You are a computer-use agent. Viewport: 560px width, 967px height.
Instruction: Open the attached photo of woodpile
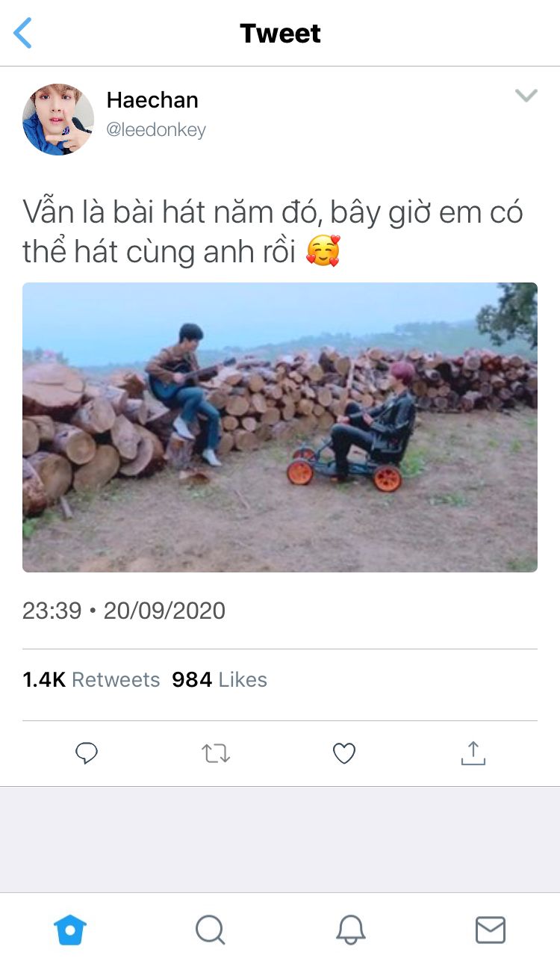pyautogui.click(x=280, y=427)
